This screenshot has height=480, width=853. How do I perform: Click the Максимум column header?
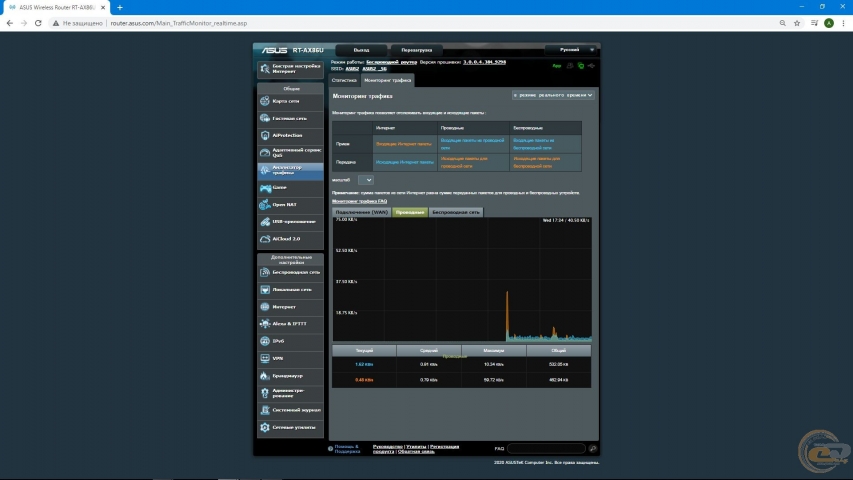pos(493,350)
